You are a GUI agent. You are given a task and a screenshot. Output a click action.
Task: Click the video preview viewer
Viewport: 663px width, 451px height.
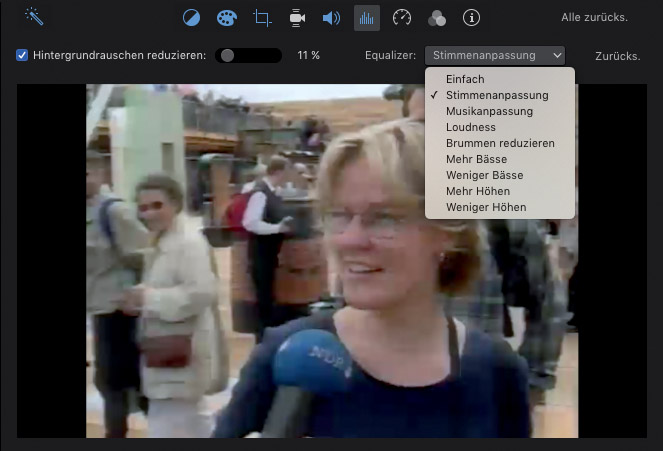pos(332,261)
